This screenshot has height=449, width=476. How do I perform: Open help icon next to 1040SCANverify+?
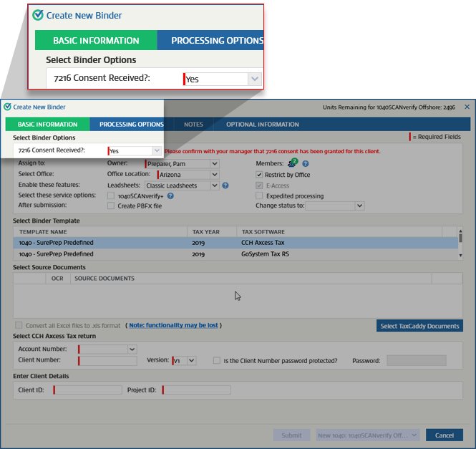click(x=170, y=196)
